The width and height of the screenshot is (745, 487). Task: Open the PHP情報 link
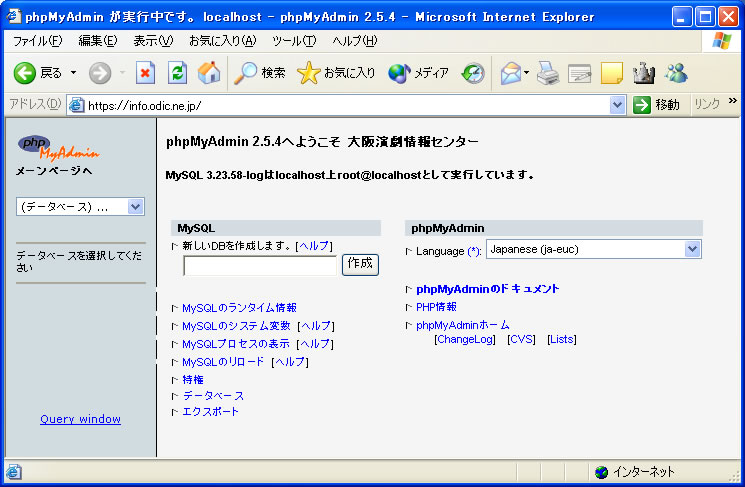(x=436, y=307)
